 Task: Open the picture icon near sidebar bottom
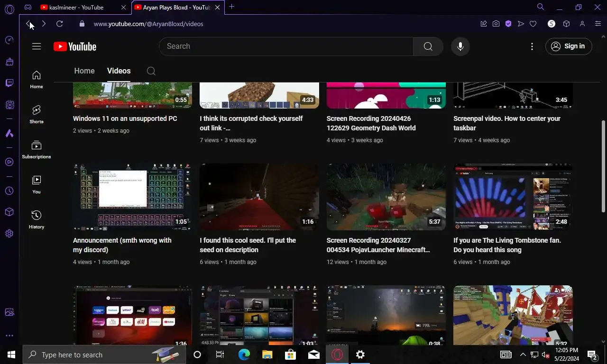9,312
